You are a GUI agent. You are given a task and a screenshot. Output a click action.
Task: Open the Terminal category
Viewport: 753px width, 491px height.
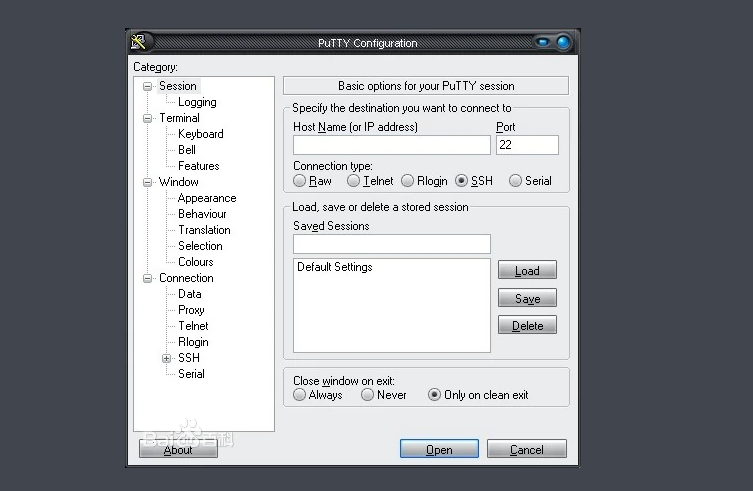pos(179,118)
